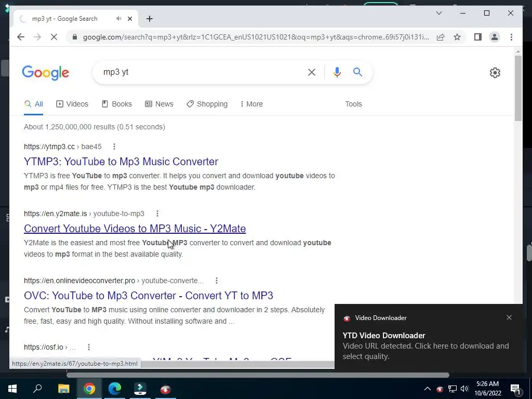
Task: Mute the audio on this tab
Action: pos(118,19)
